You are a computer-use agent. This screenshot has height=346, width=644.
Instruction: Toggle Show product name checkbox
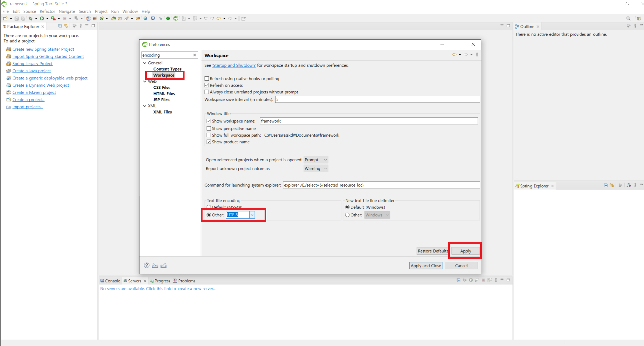tap(209, 142)
